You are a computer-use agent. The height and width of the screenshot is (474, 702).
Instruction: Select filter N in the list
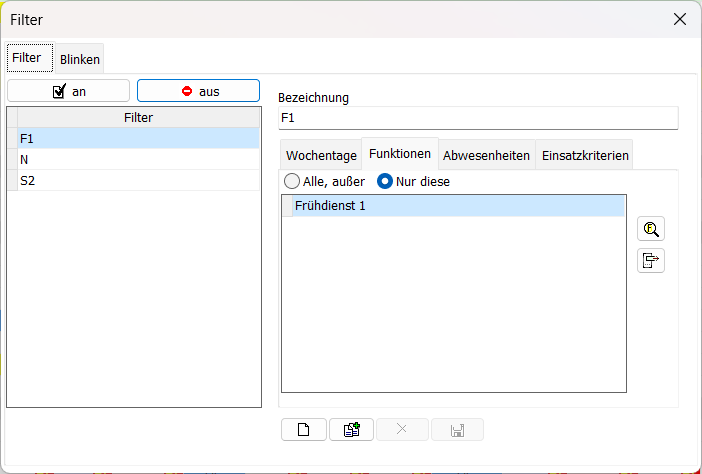[138, 159]
